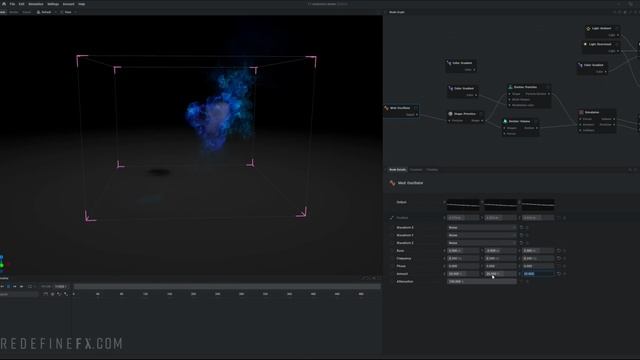Click the Base Y value field

tap(500, 251)
